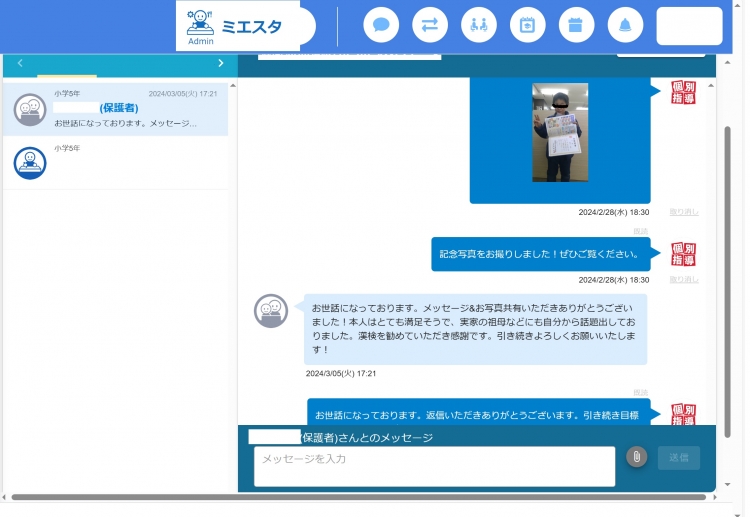750x517 pixels.
Task: Open notifications bell icon
Action: coord(625,25)
